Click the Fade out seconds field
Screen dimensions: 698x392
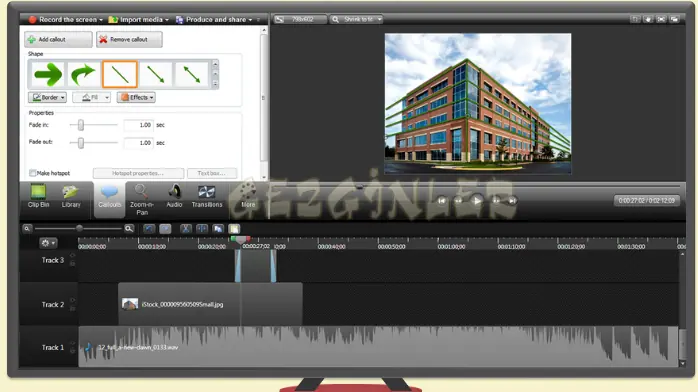coord(138,143)
